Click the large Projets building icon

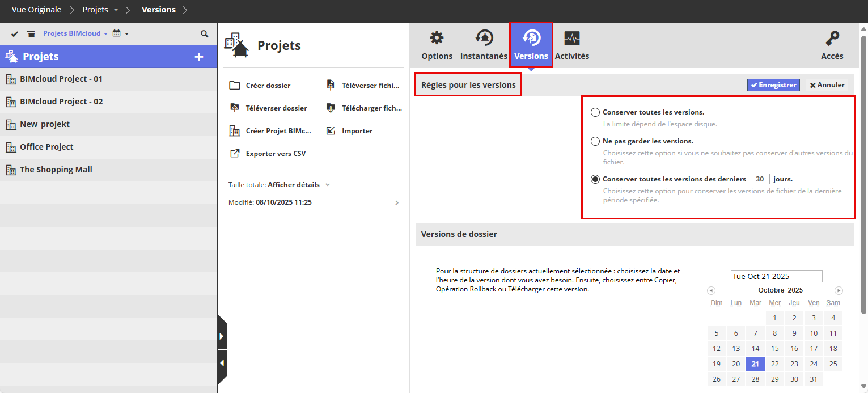(237, 45)
